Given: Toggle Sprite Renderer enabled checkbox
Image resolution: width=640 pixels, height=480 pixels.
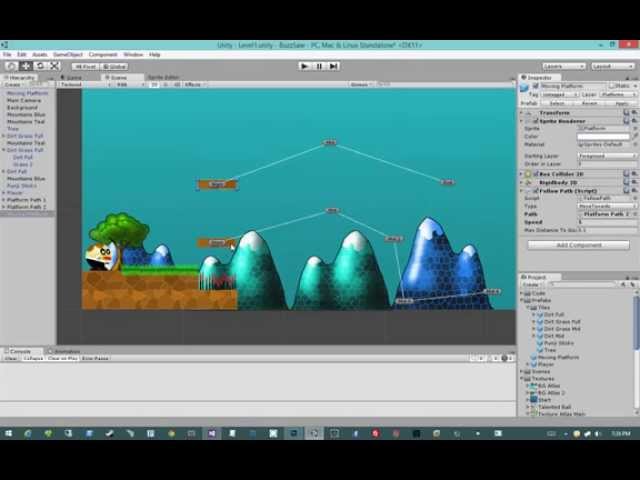Looking at the screenshot, I should point(536,121).
